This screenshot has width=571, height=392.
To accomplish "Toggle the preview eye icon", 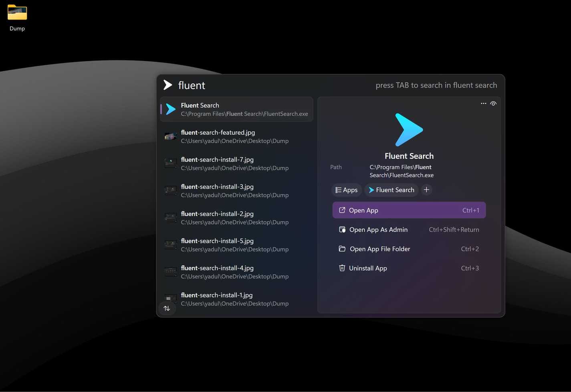I will pos(493,103).
